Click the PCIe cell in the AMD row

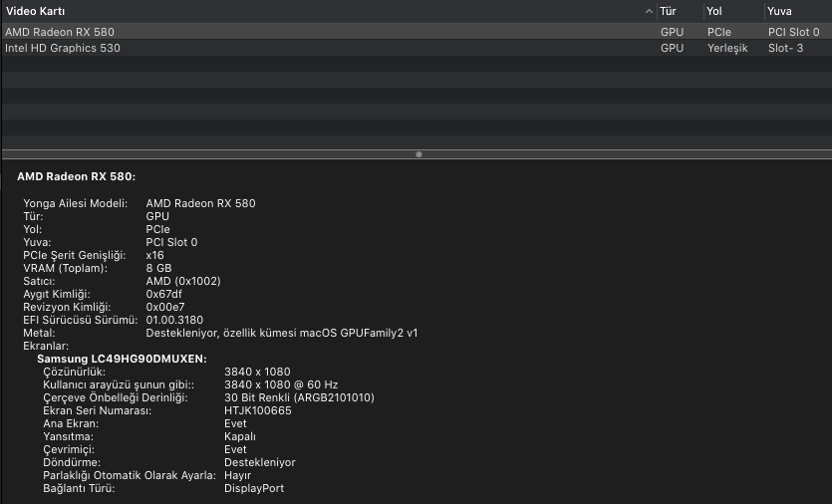pos(719,32)
